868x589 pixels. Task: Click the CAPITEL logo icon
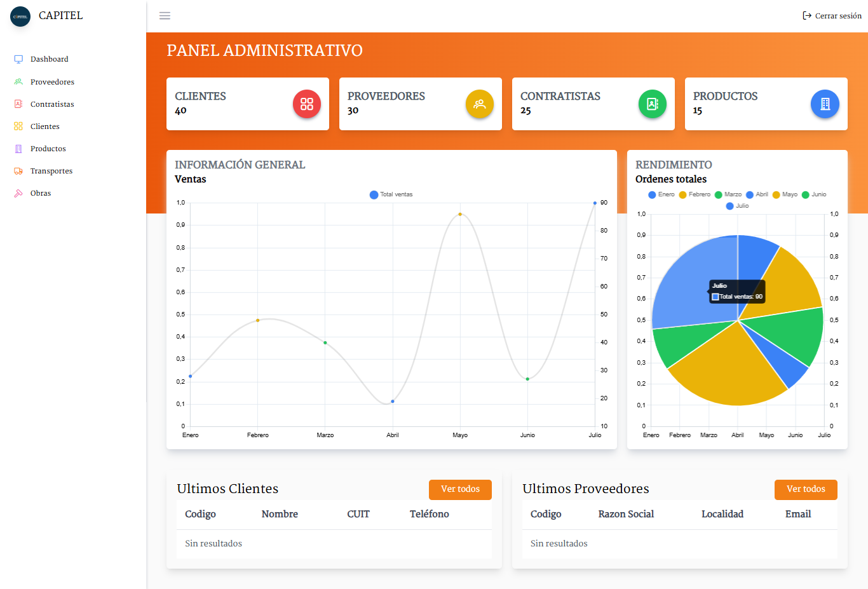click(x=20, y=17)
